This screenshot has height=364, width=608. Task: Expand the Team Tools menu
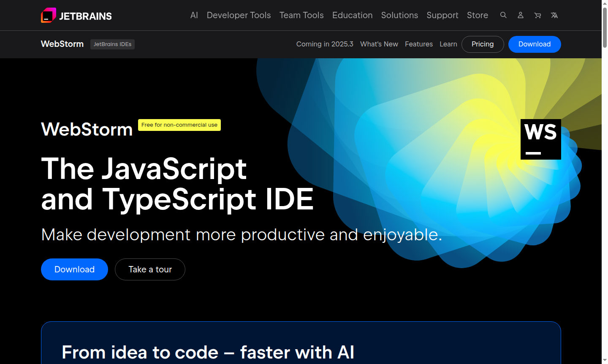(x=301, y=15)
